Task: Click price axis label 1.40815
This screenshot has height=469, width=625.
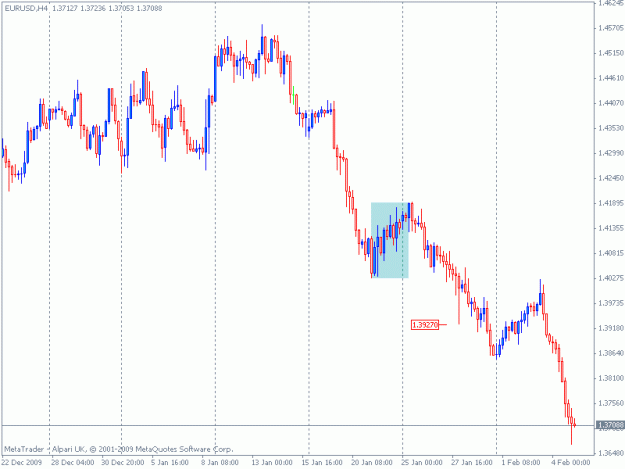Action: pyautogui.click(x=611, y=253)
